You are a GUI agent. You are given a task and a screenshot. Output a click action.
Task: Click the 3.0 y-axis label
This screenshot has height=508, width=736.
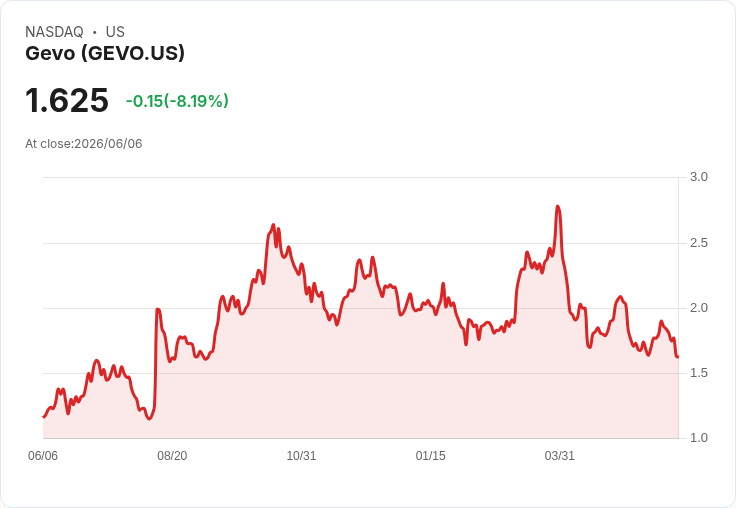point(698,177)
